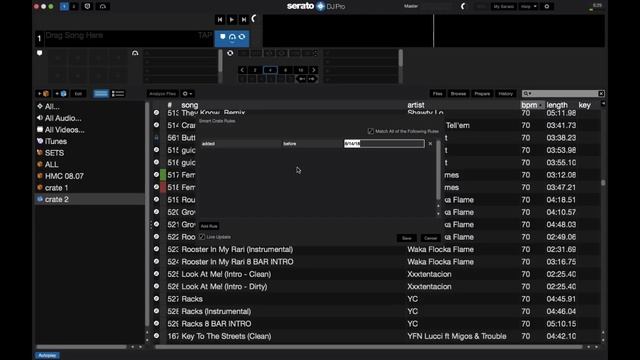Screen dimensions: 640x360
Task: Open the Help dropdown menu
Action: coord(528,7)
